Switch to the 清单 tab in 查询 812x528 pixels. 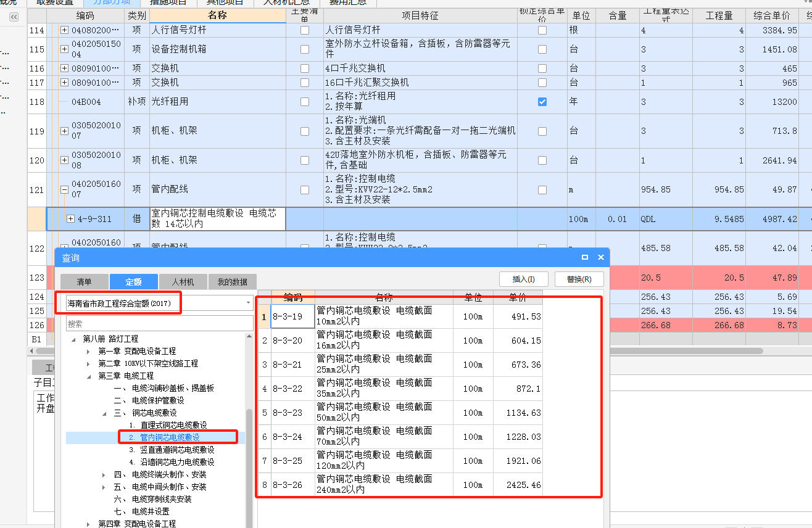(x=84, y=282)
